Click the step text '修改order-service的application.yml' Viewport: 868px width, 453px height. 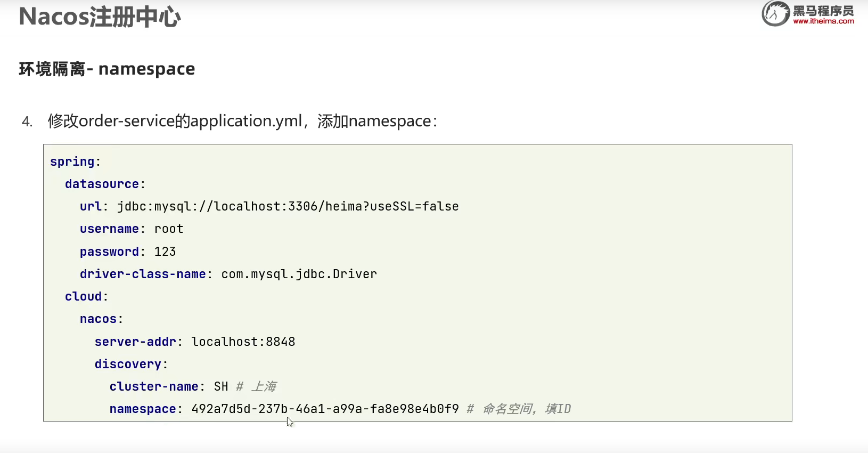pos(175,122)
